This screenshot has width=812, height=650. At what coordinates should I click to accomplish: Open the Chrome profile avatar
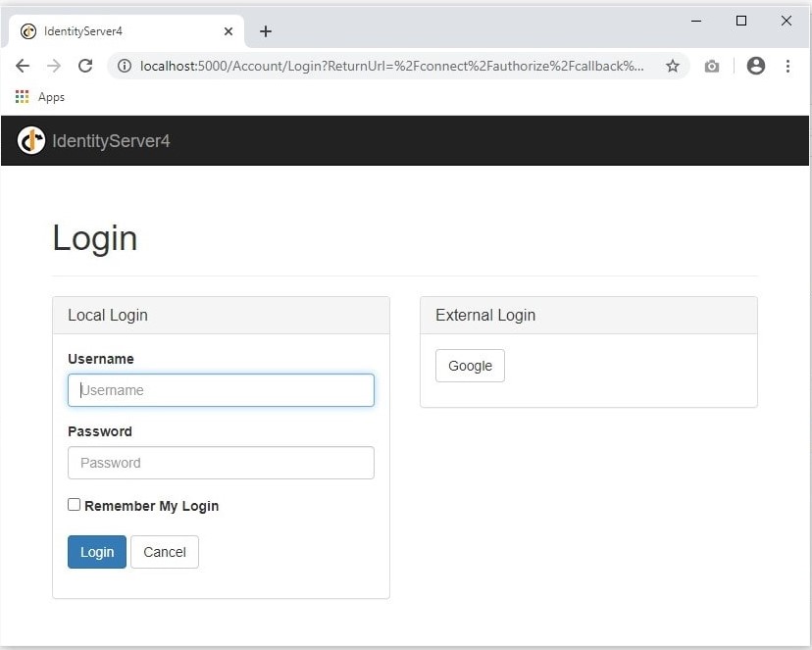(x=755, y=66)
